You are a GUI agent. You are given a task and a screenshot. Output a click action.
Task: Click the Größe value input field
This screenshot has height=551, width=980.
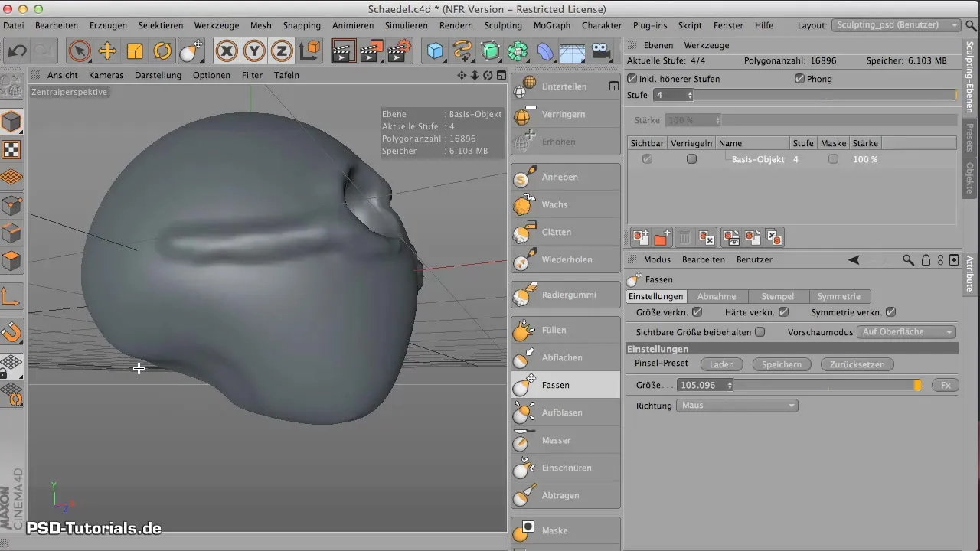coord(702,386)
